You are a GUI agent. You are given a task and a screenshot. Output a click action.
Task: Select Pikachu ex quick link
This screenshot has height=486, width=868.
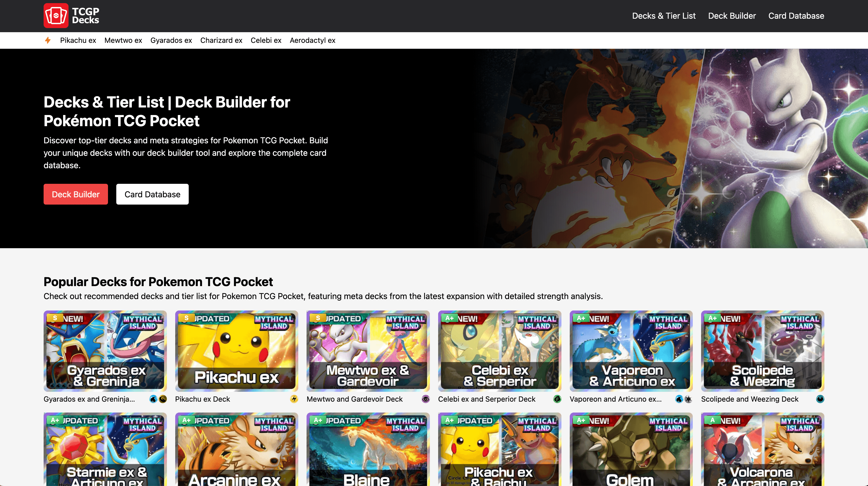pyautogui.click(x=78, y=40)
